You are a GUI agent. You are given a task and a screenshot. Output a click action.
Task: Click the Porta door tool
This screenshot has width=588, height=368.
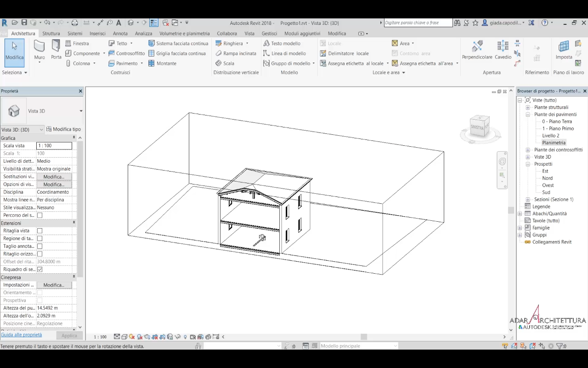point(56,49)
